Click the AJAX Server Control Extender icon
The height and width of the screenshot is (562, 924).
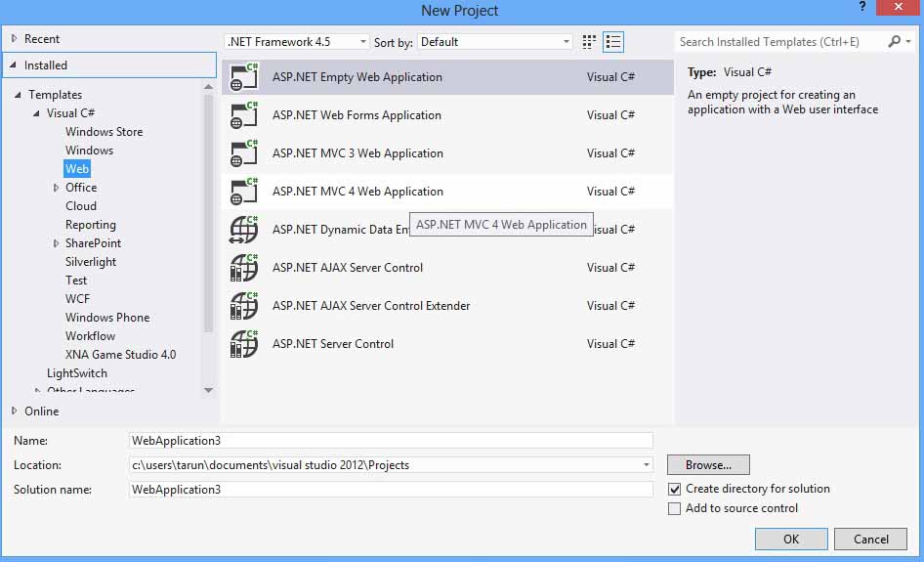[x=244, y=306]
